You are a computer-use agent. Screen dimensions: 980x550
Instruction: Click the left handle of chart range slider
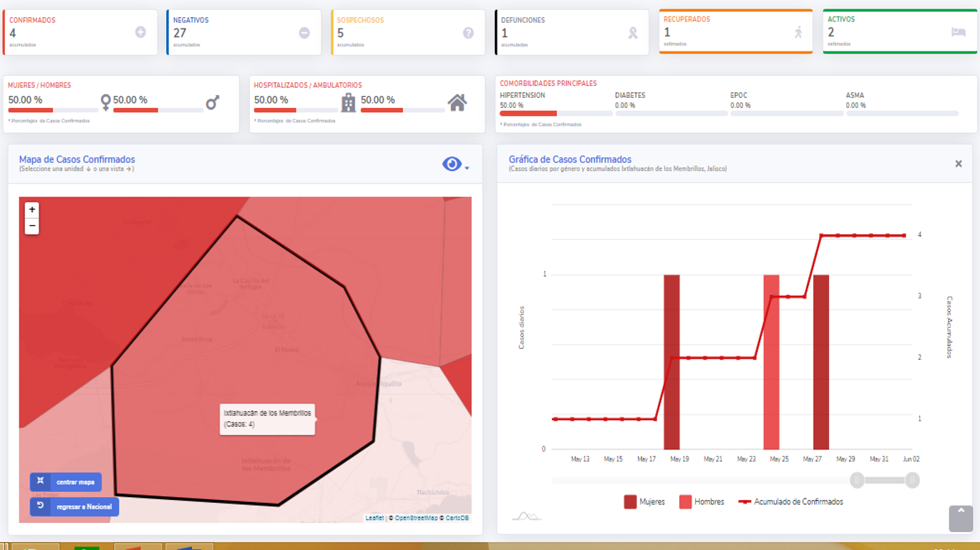pos(857,480)
